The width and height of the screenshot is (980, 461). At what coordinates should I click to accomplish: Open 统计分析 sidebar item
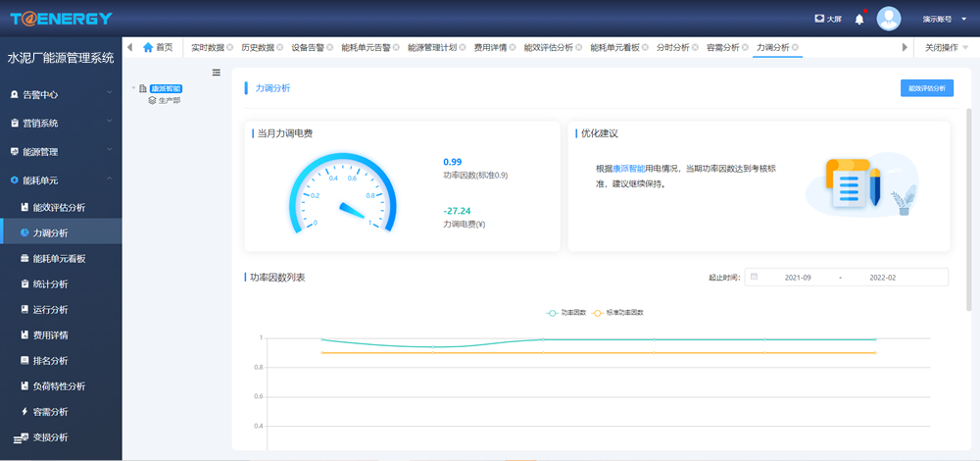61,284
